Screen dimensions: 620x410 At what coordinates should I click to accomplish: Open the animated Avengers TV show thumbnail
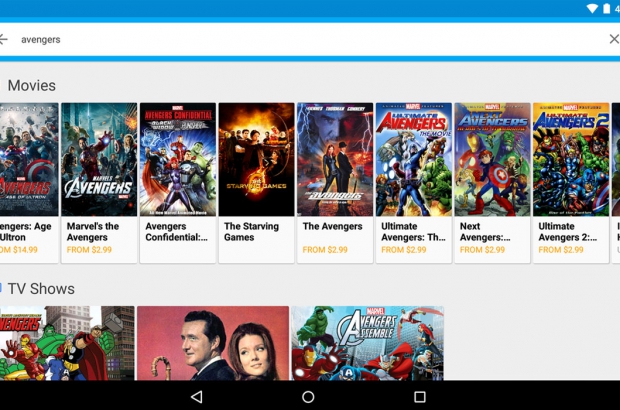click(x=66, y=343)
